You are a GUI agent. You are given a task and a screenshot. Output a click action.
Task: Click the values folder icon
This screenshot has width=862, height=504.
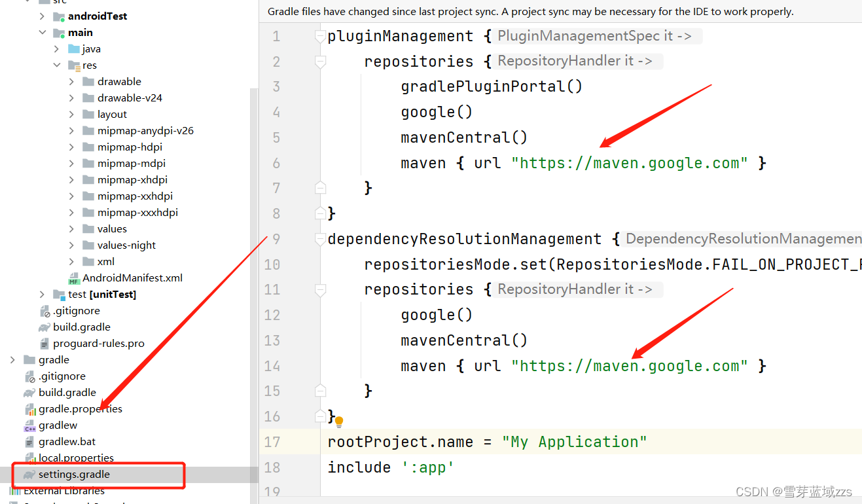88,228
